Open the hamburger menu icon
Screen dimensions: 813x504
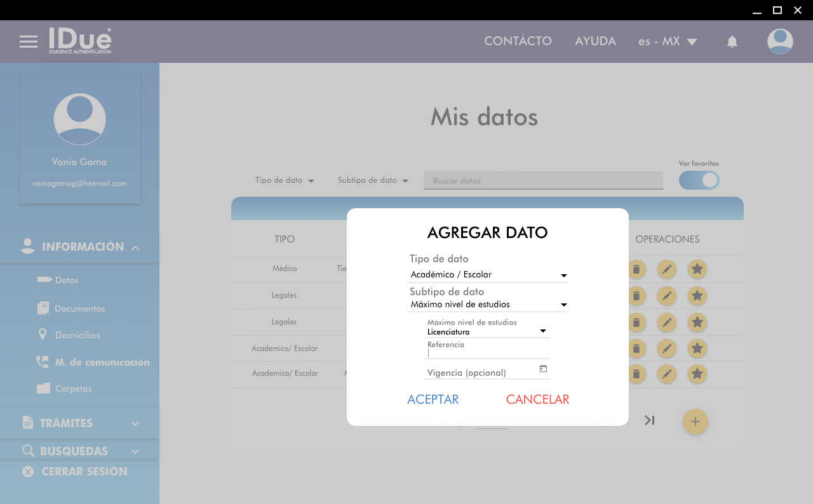(29, 42)
